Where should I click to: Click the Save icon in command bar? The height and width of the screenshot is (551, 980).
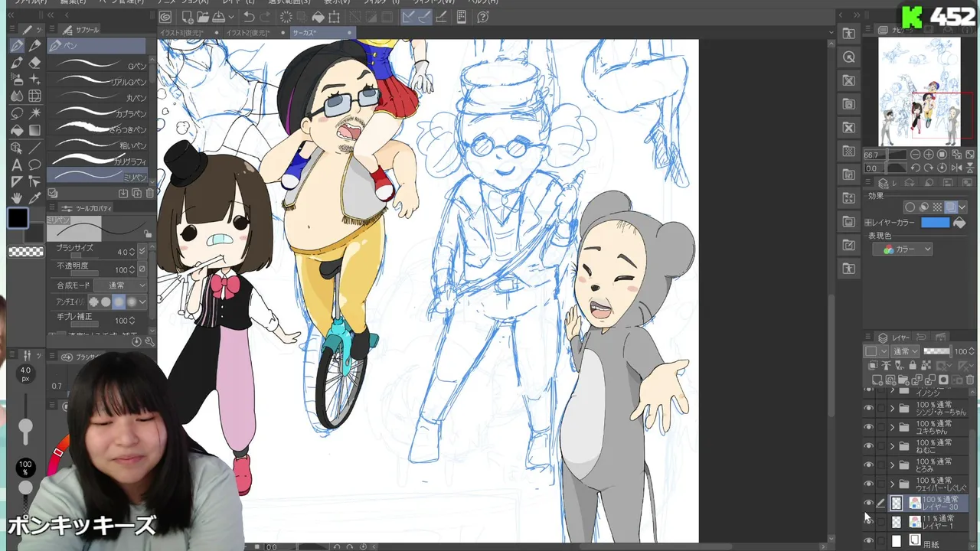point(219,17)
